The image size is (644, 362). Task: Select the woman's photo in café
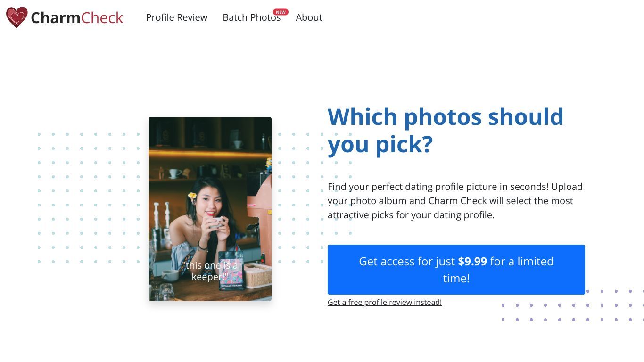point(210,209)
